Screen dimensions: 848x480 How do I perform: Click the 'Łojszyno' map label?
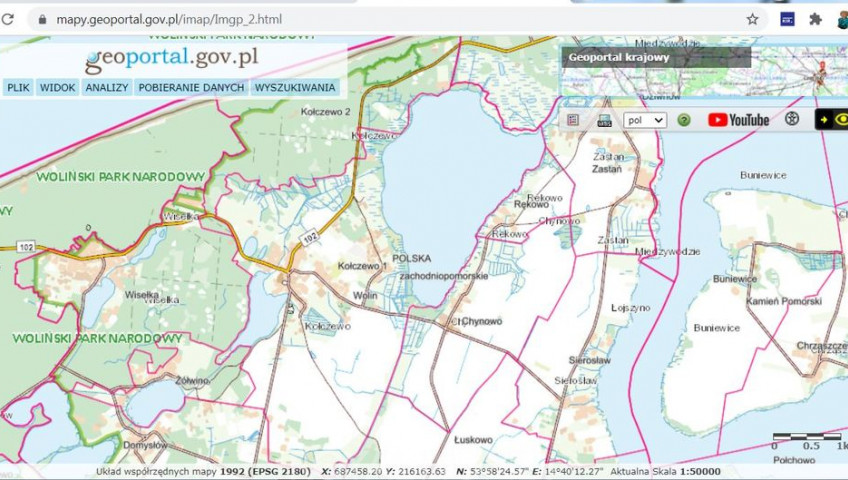pyautogui.click(x=631, y=308)
